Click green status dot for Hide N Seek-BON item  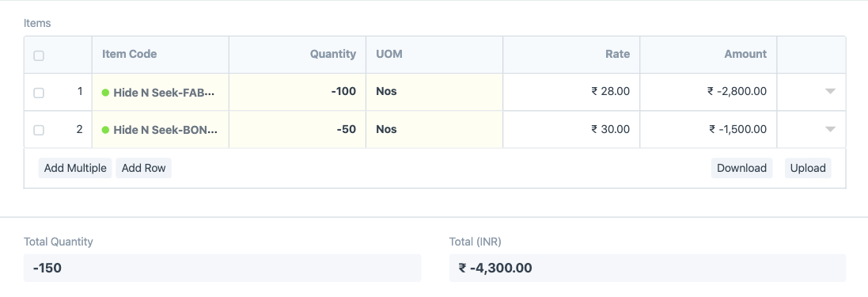pyautogui.click(x=105, y=130)
